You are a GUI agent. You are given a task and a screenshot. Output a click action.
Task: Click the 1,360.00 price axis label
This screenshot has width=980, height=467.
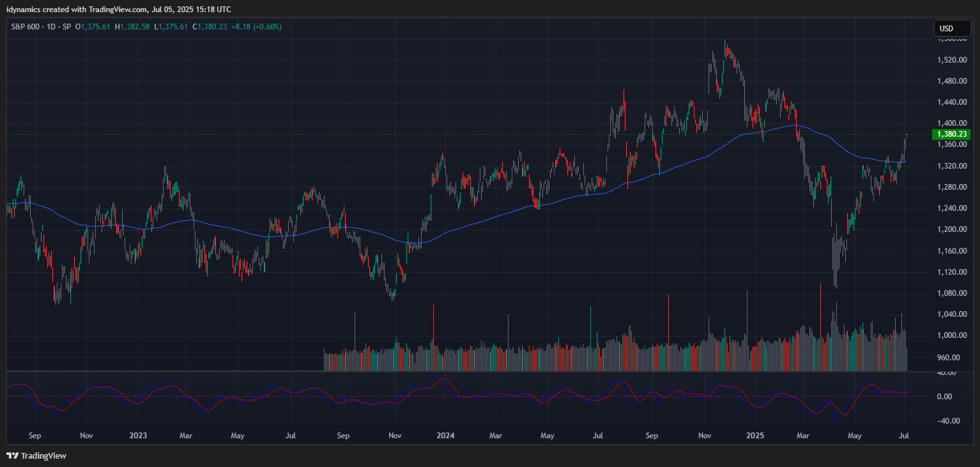click(x=952, y=145)
